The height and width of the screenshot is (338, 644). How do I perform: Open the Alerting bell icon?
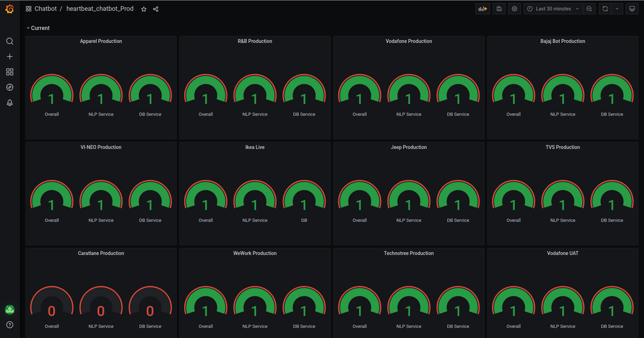[10, 103]
